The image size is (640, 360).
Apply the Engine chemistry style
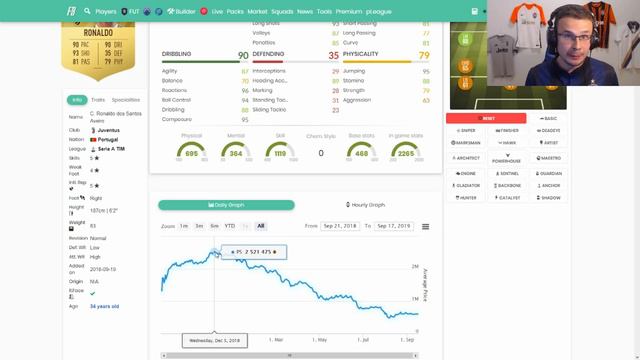click(x=466, y=173)
